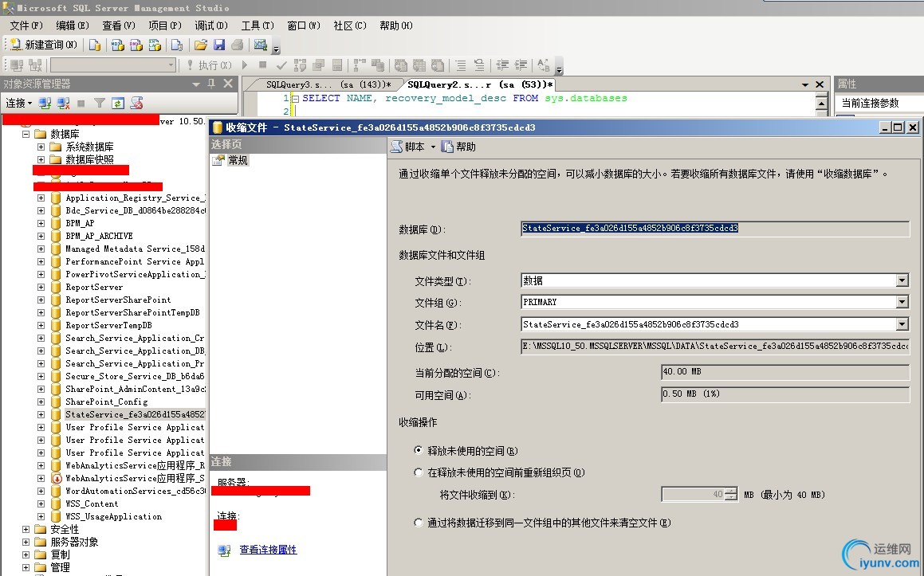Screen dimensions: 924x576
Task: Expand the 安全性 folder node
Action: 26,529
